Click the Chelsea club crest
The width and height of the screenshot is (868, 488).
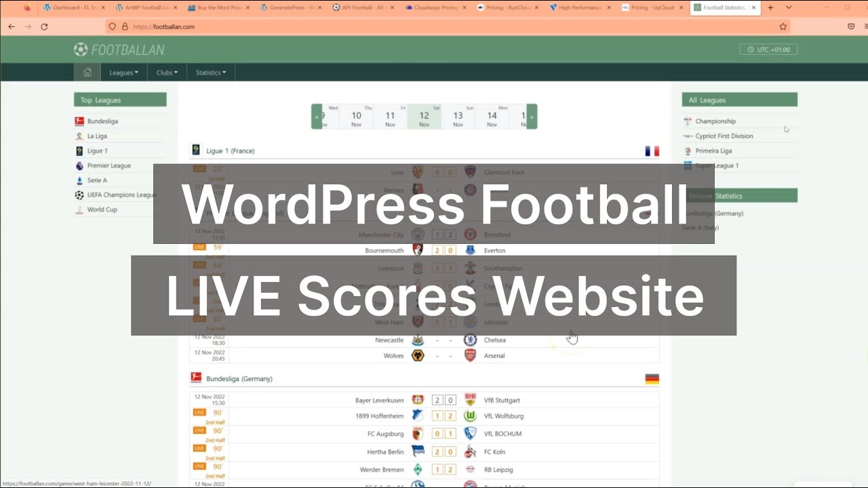click(469, 340)
